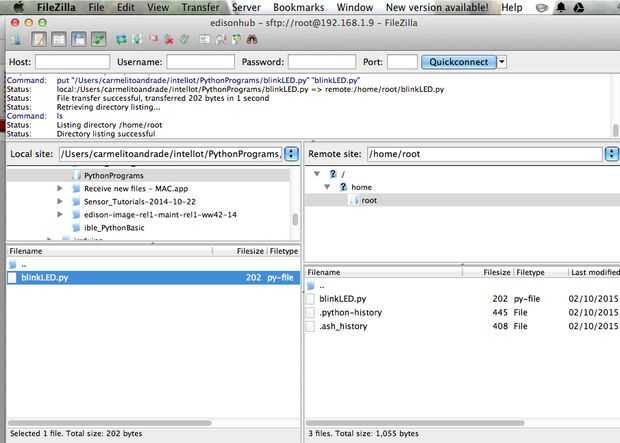Sort local files by Filename column
Screen dimensions: 620x443
(x=110, y=251)
